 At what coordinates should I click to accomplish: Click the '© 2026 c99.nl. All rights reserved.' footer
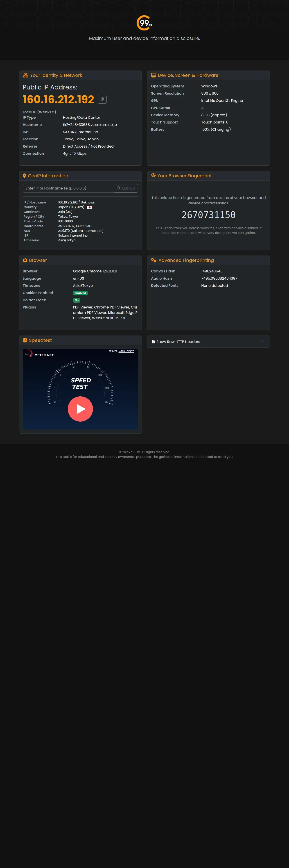(145, 452)
